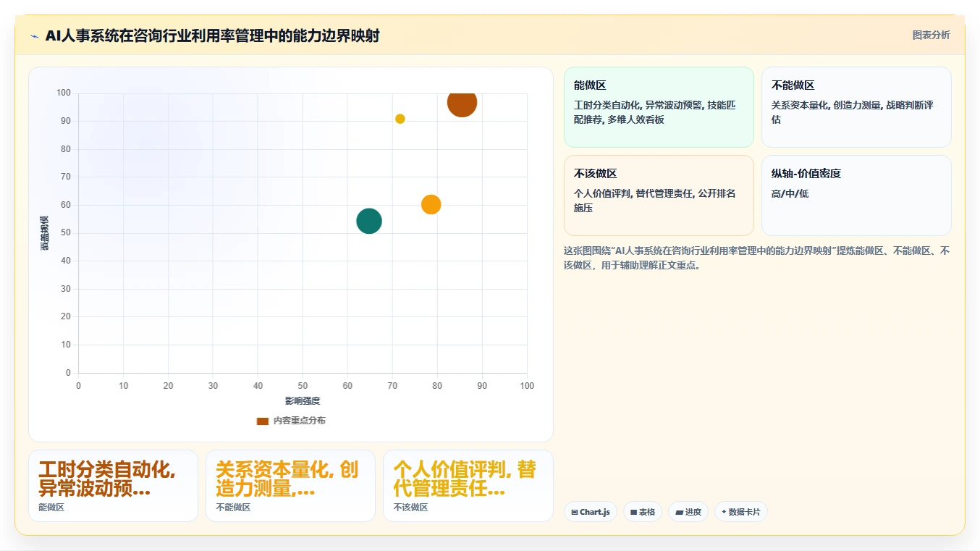
Task: Click the 数据卡片 tag
Action: 741,512
